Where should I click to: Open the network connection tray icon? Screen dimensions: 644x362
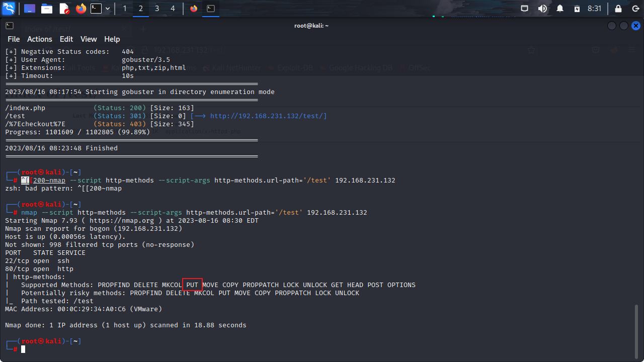coord(524,9)
